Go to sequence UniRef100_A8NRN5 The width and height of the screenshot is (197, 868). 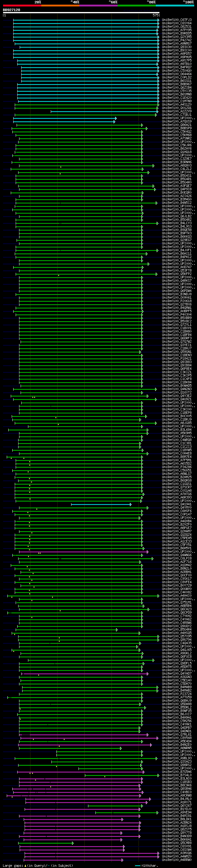[x=177, y=748]
